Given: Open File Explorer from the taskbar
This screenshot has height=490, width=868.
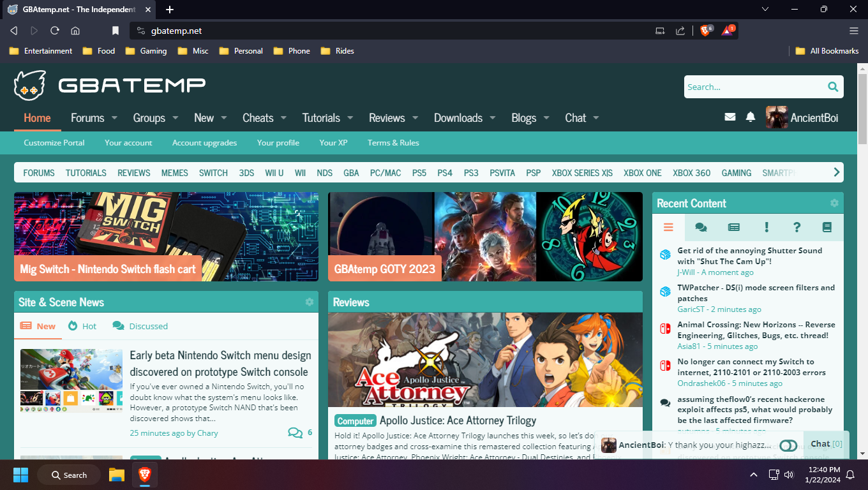Looking at the screenshot, I should coord(117,475).
